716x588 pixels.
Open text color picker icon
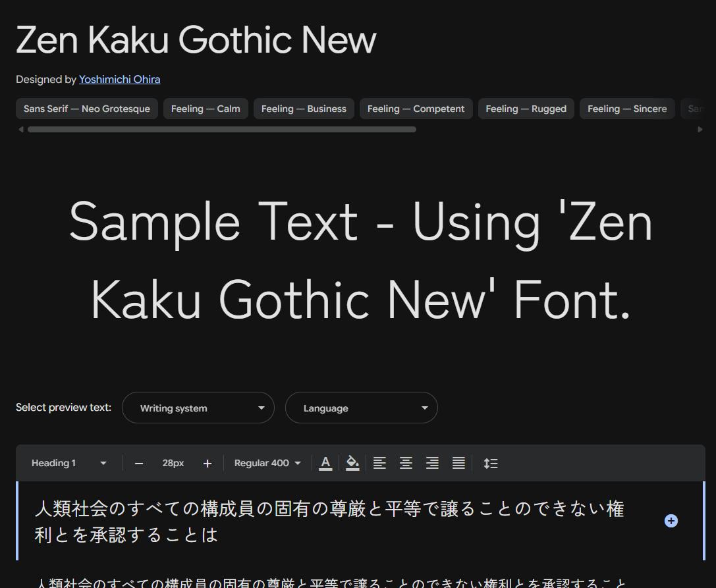coord(325,463)
